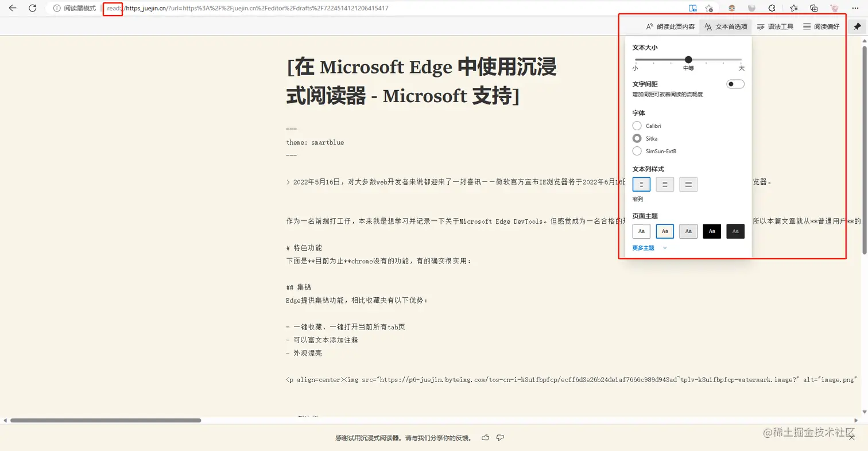Open the Favorites list icon
868x451 pixels.
[793, 9]
